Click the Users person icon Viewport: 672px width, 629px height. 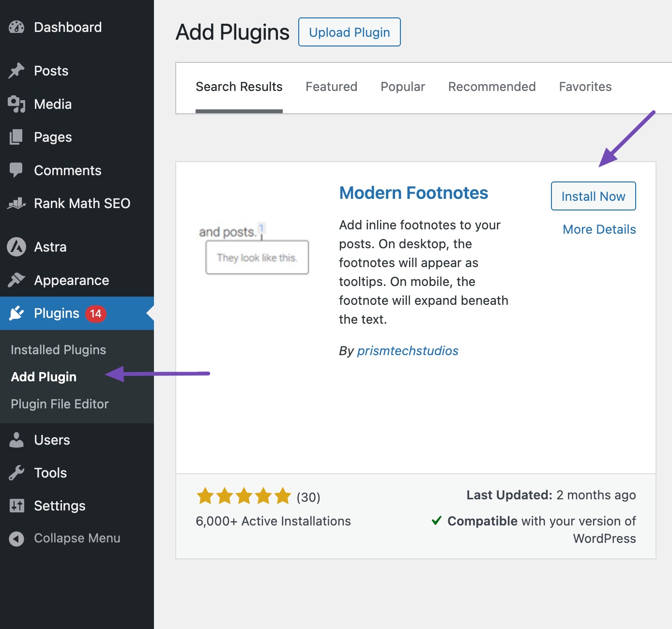[16, 440]
